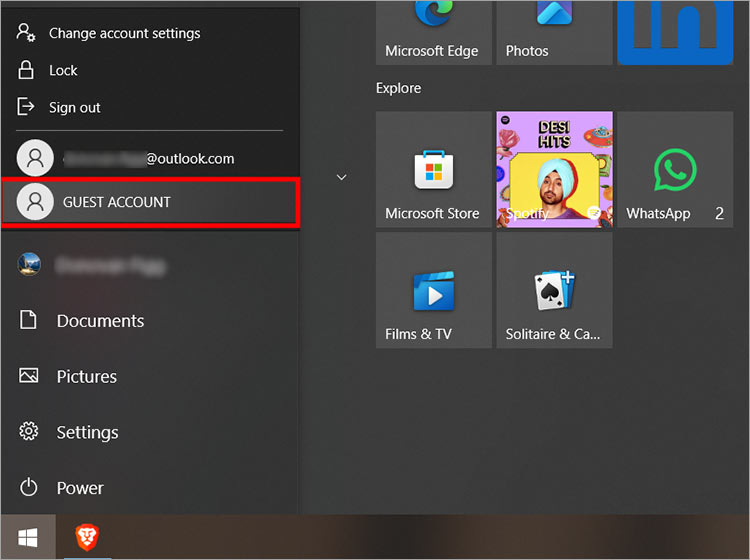Open the Photos tile
This screenshot has height=560, width=750.
[554, 33]
